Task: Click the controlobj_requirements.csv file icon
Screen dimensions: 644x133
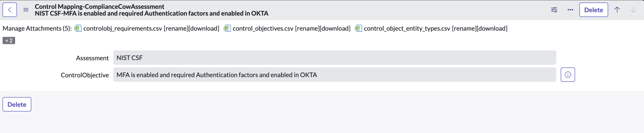Action: tap(78, 28)
